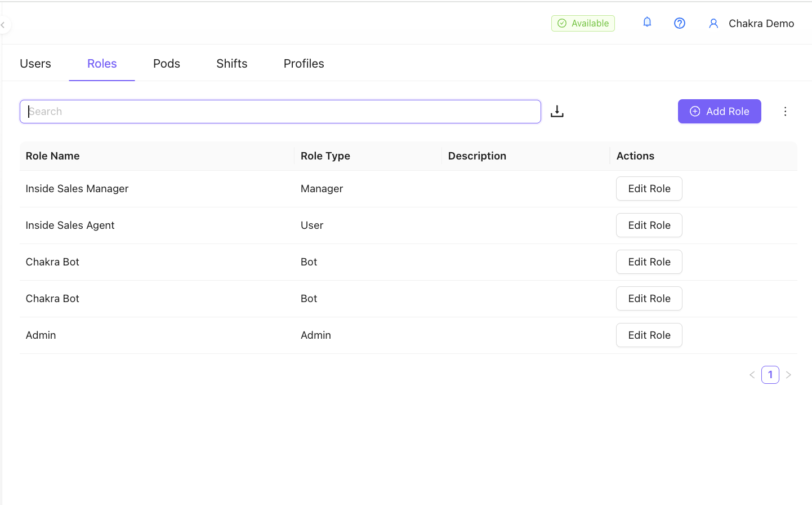This screenshot has width=812, height=505.
Task: Open the Pods tab
Action: [x=167, y=64]
